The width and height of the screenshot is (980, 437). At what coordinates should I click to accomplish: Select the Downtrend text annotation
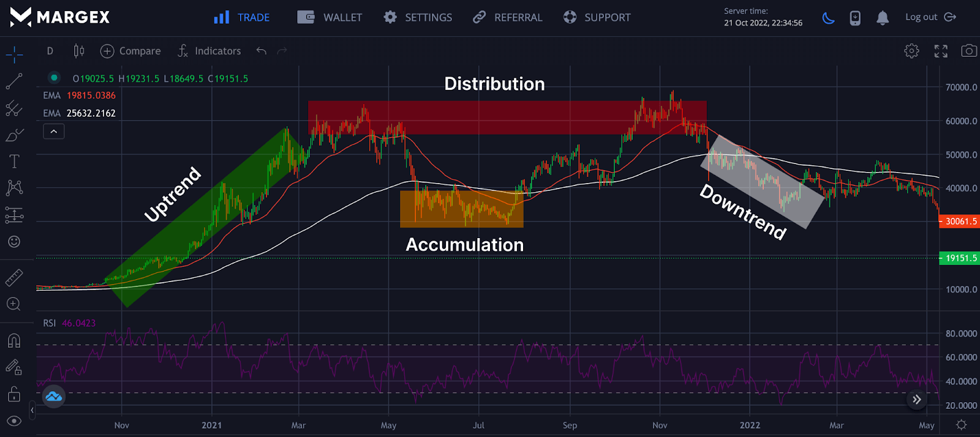tap(743, 212)
